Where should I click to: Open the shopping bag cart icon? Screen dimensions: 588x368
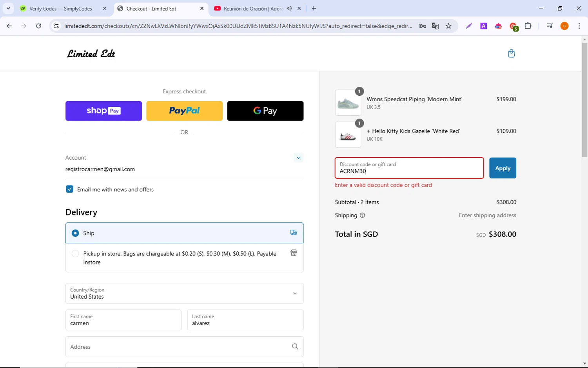click(x=511, y=53)
